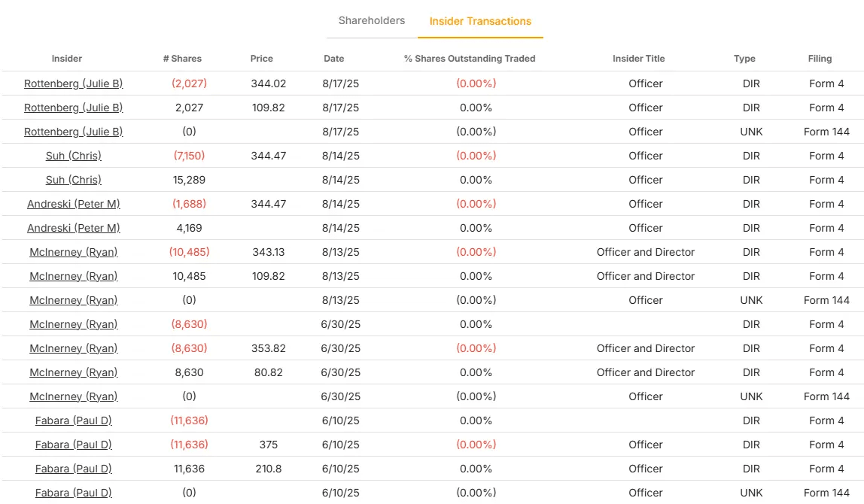Click the Date column header
This screenshot has width=864, height=504.
(x=334, y=59)
